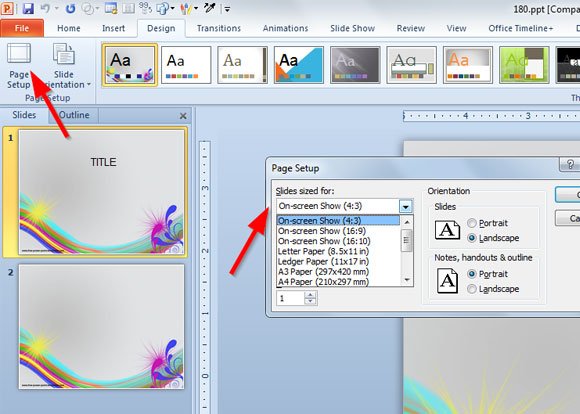
Task: Choose On-screen Show (16:9) from list
Action: 322,231
